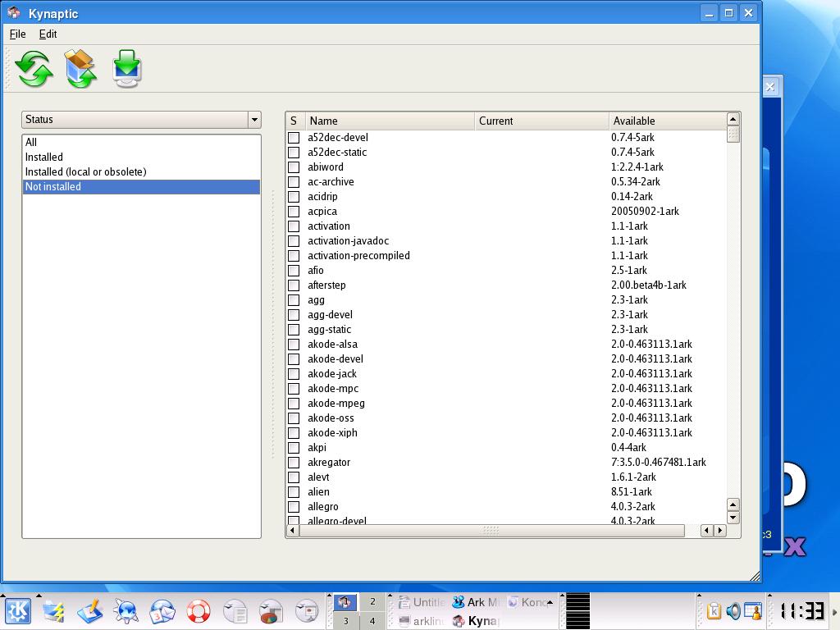
Task: Tick the checkbox for afterstep
Action: (294, 285)
